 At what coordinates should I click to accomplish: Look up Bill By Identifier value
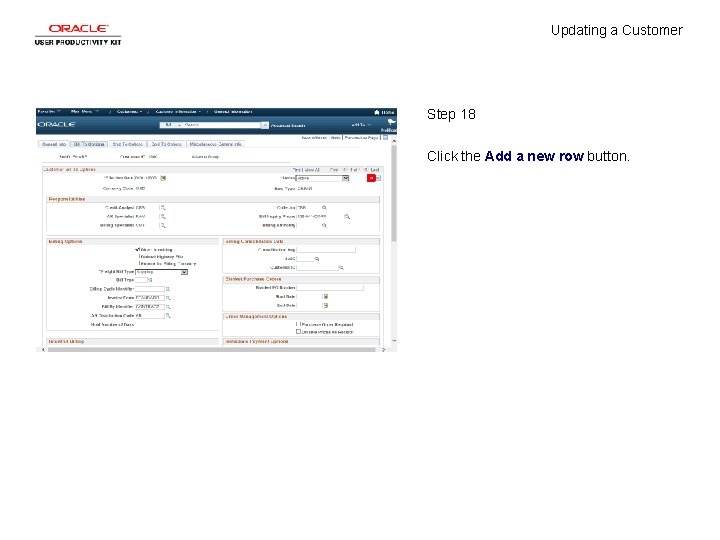point(168,307)
